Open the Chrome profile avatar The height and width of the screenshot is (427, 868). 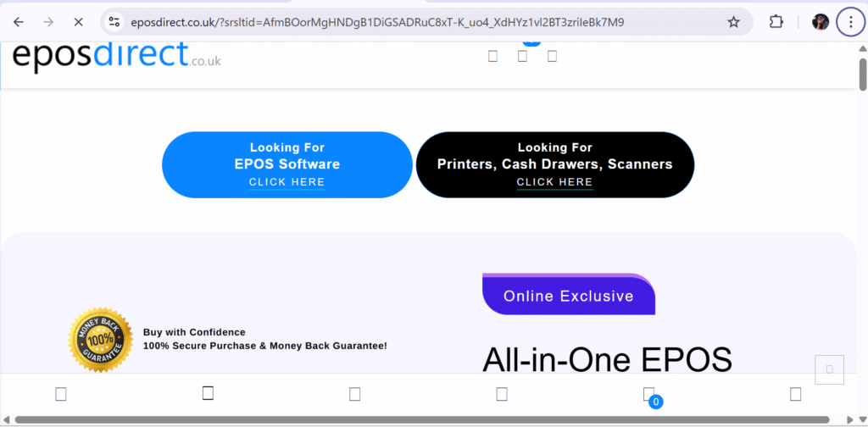tap(820, 22)
